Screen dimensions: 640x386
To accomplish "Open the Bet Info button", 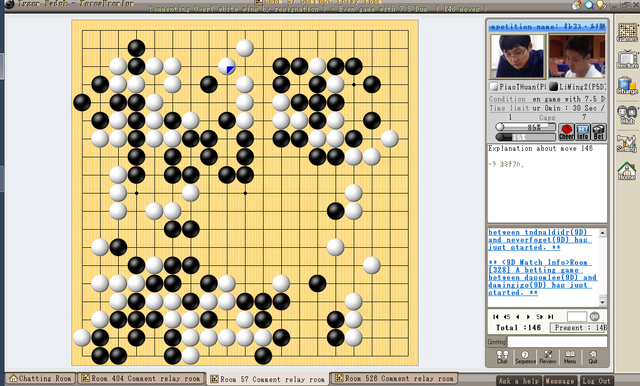I will [582, 132].
